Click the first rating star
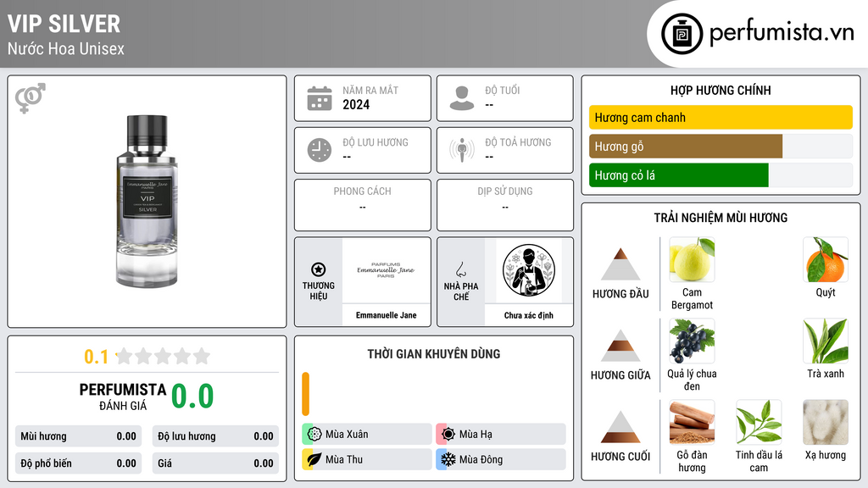The height and width of the screenshot is (488, 868). [x=125, y=356]
